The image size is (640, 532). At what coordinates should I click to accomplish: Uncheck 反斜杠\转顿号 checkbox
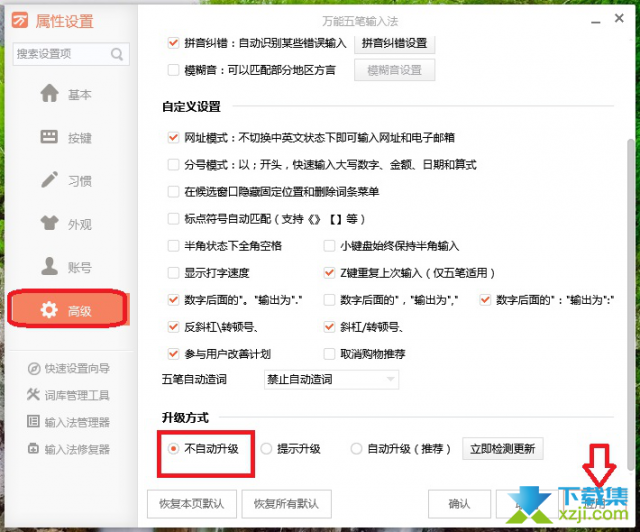(173, 327)
